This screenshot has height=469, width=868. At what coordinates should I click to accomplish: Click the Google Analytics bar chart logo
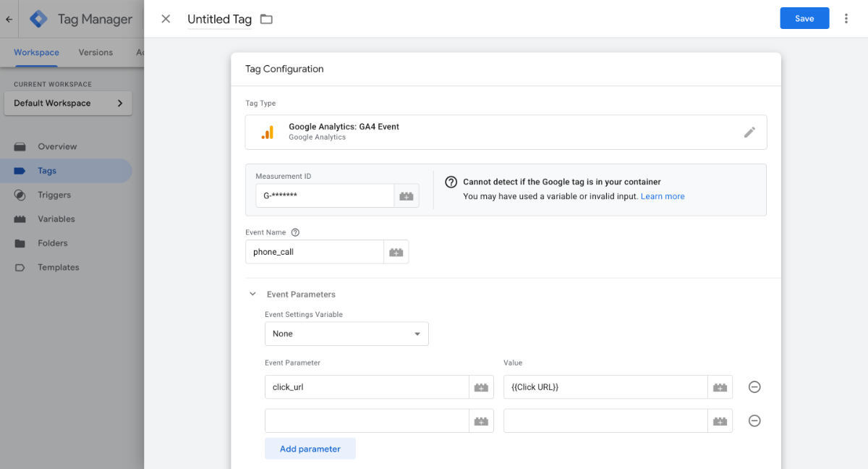[x=268, y=132]
